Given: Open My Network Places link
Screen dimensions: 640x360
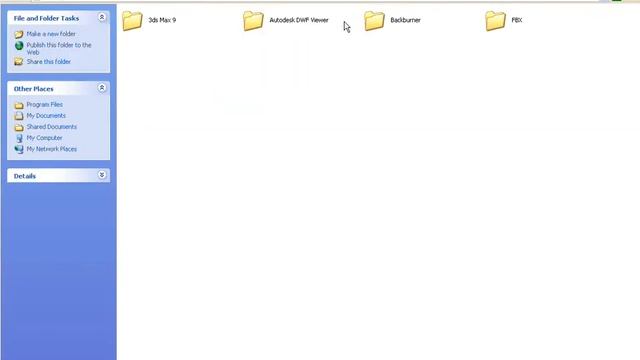Looking at the screenshot, I should (52, 149).
